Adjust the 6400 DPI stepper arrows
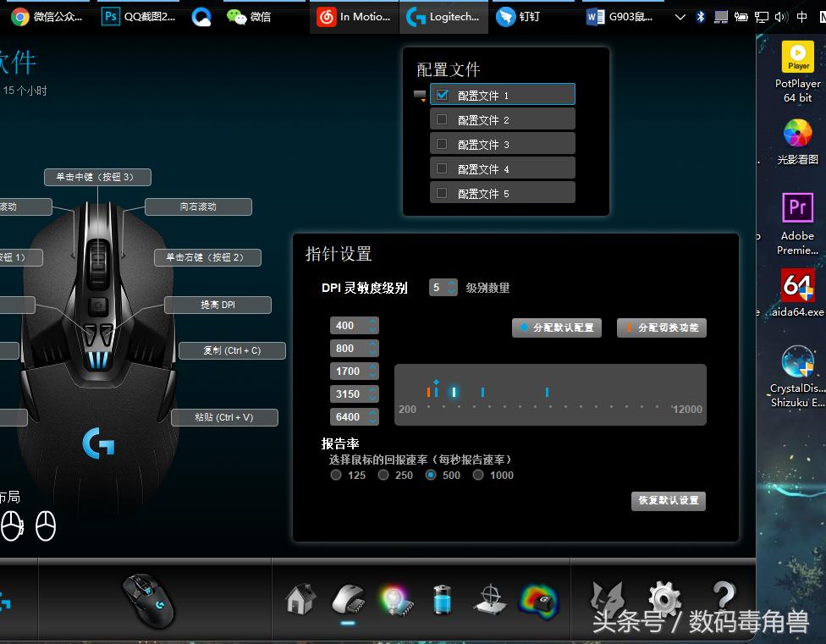The height and width of the screenshot is (644, 826). (x=373, y=417)
